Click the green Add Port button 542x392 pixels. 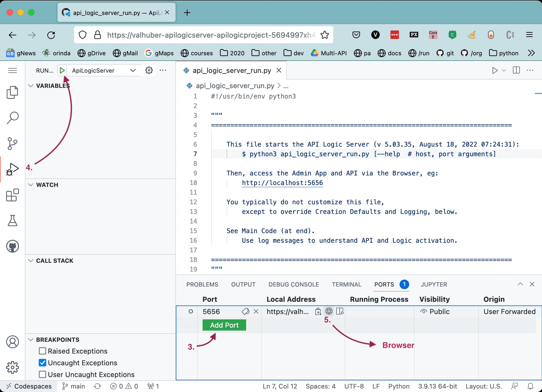[x=224, y=325]
